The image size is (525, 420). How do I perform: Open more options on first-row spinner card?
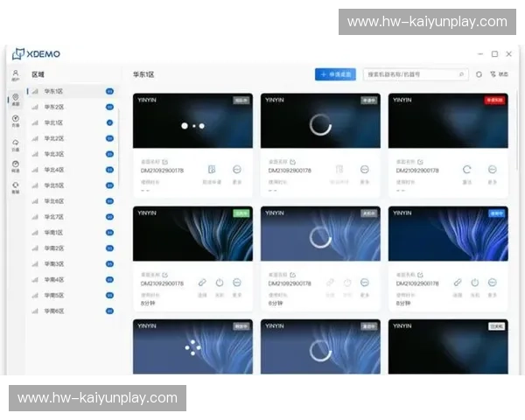tap(365, 170)
